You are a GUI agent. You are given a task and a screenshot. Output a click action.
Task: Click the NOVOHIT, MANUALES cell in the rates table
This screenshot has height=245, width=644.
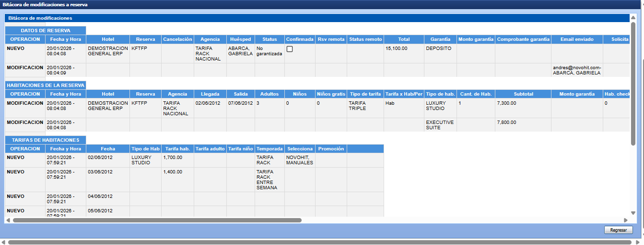click(300, 160)
